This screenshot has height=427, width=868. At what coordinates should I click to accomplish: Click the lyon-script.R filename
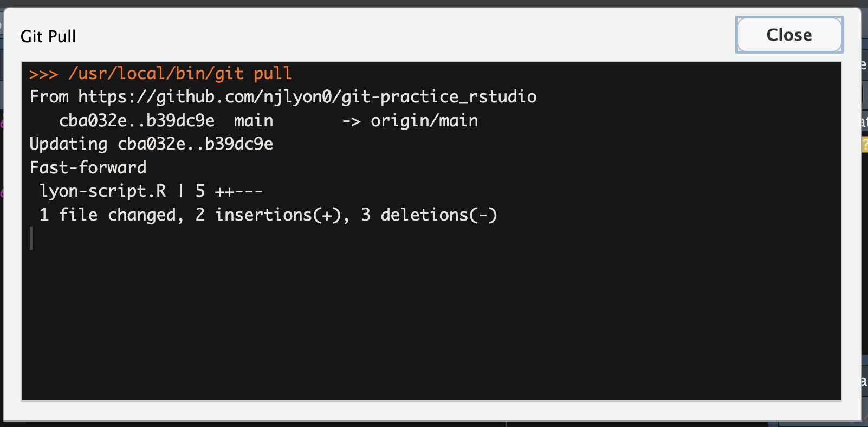pyautogui.click(x=103, y=191)
